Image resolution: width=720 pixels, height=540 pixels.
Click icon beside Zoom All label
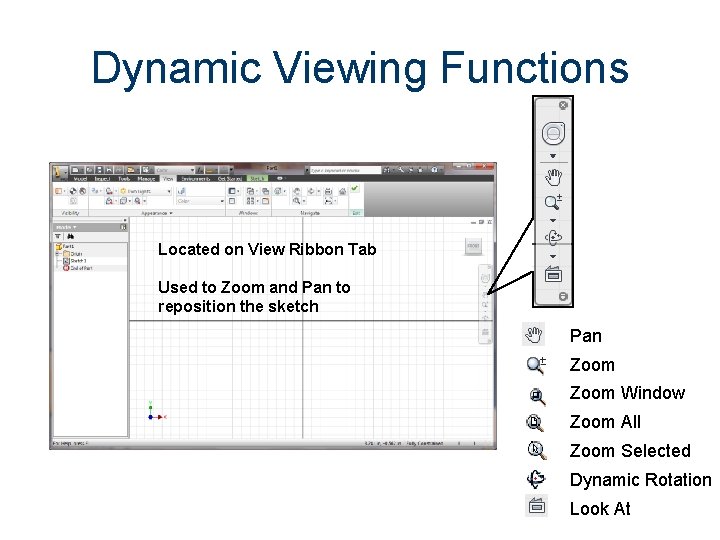pyautogui.click(x=535, y=422)
